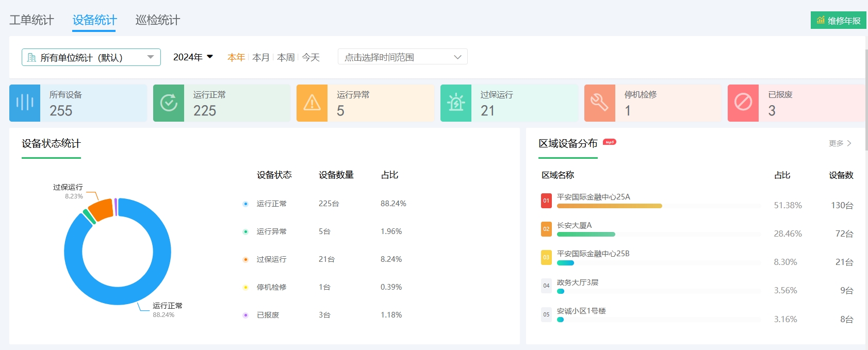Click the out-of-warranty alarm light icon
The width and height of the screenshot is (868, 350).
coord(456,103)
